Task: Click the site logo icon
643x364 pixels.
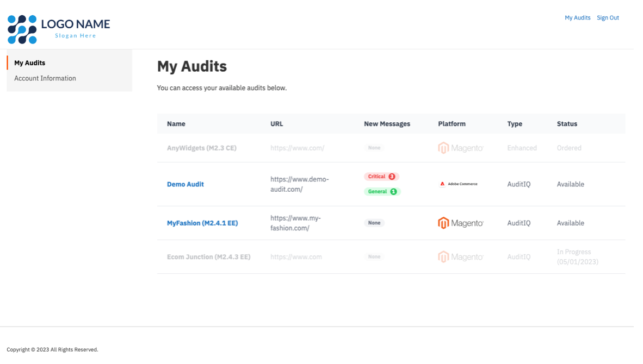Action: [22, 29]
